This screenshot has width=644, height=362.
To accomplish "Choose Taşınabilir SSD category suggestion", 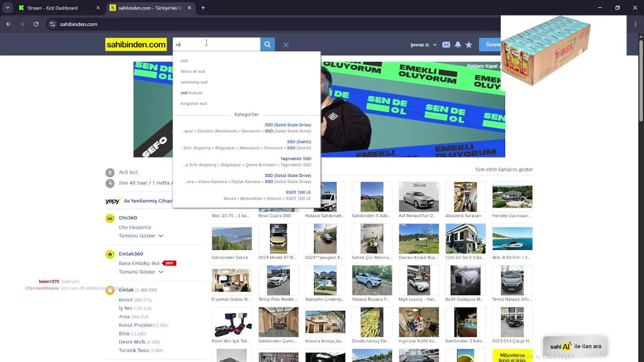I will pyautogui.click(x=247, y=162).
